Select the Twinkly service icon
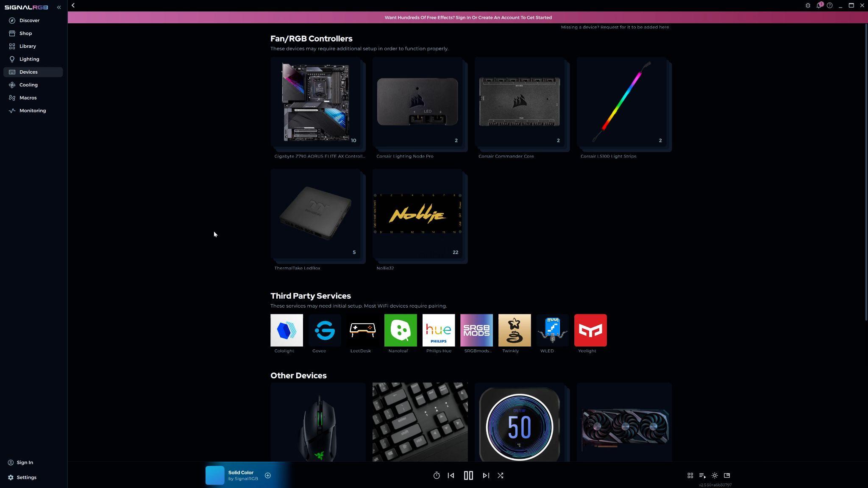Screen dimensions: 868x488 click(x=515, y=330)
